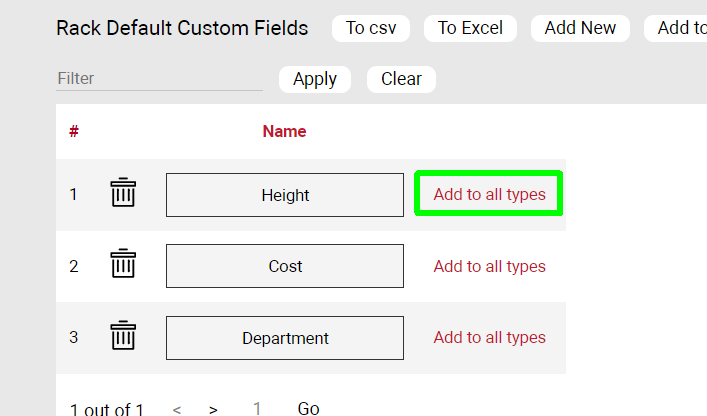
Task: Apply the filter
Action: click(315, 79)
